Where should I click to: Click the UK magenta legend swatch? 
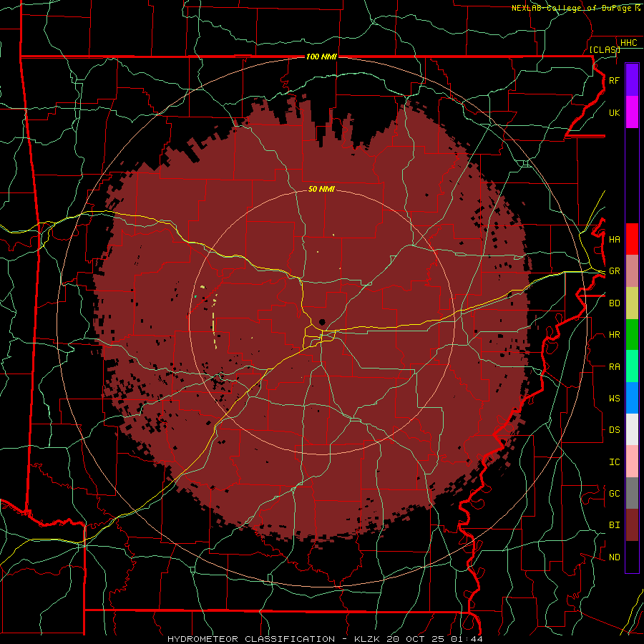coord(632,112)
